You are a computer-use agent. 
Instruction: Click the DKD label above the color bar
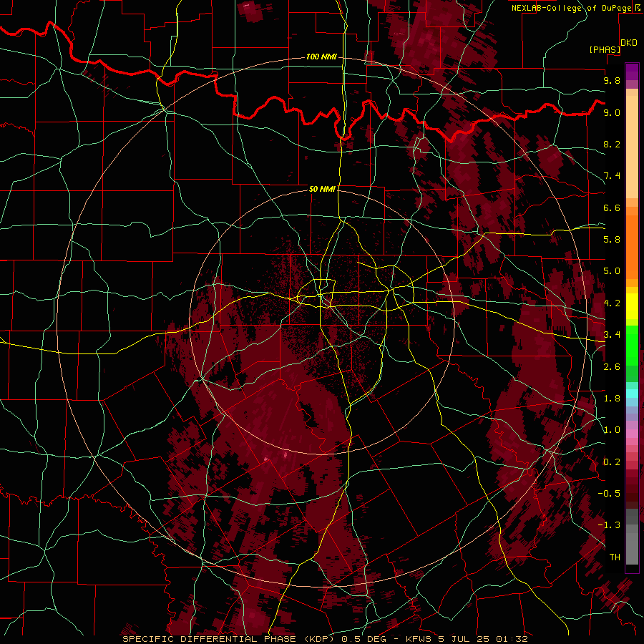pyautogui.click(x=629, y=43)
